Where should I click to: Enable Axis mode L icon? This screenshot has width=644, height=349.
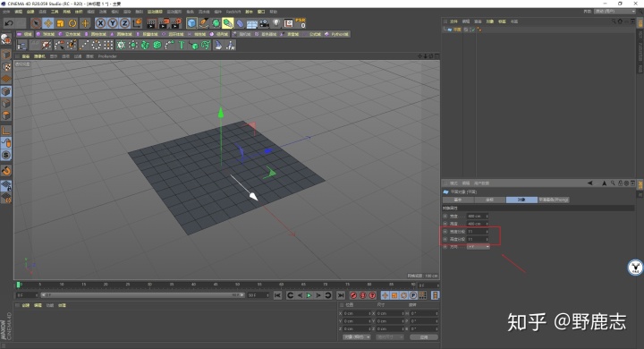(x=5, y=131)
